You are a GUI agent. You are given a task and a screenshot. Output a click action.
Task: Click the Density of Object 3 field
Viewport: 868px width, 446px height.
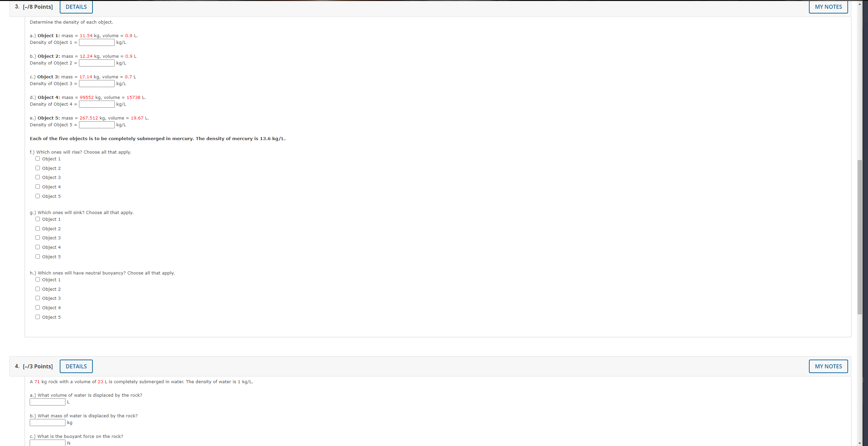click(x=97, y=84)
